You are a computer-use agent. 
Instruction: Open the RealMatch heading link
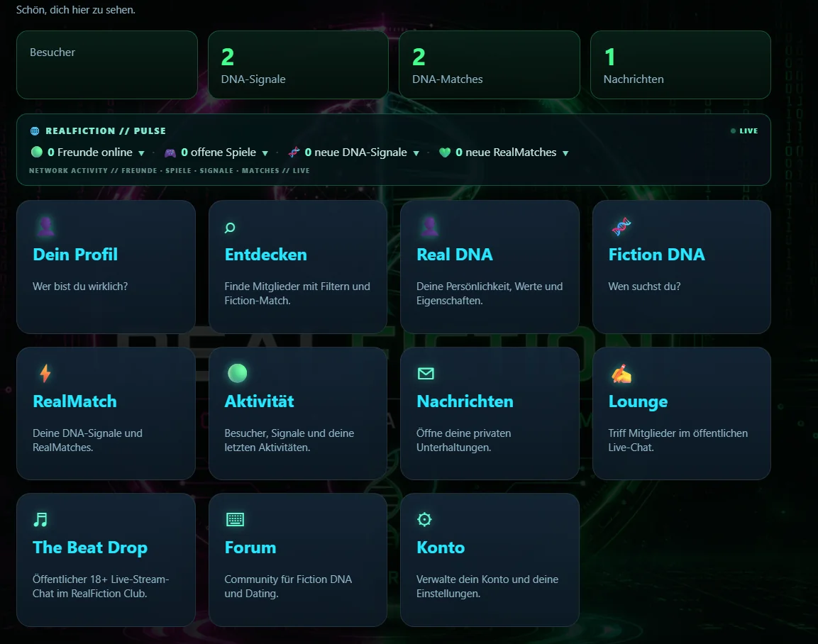[74, 401]
